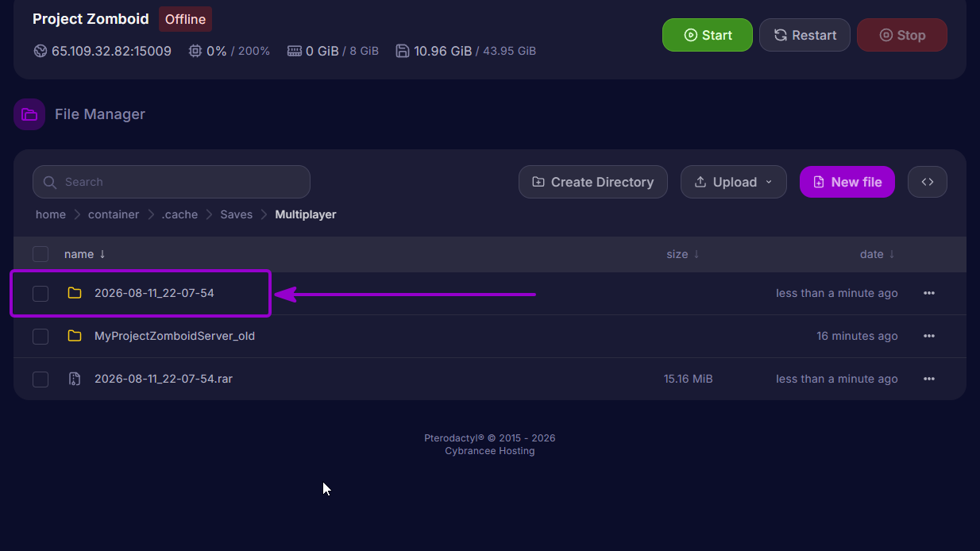
Task: Sort files by date column
Action: [x=878, y=254]
